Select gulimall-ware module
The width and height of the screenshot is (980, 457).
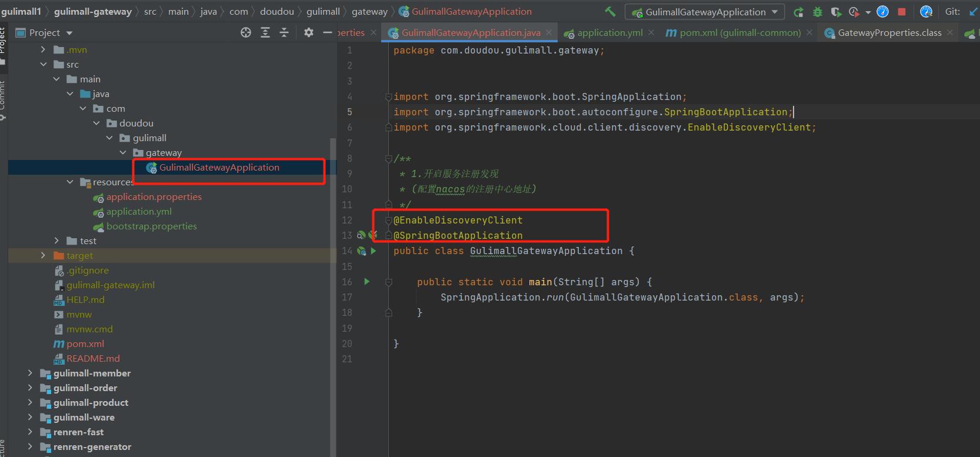[x=84, y=418]
